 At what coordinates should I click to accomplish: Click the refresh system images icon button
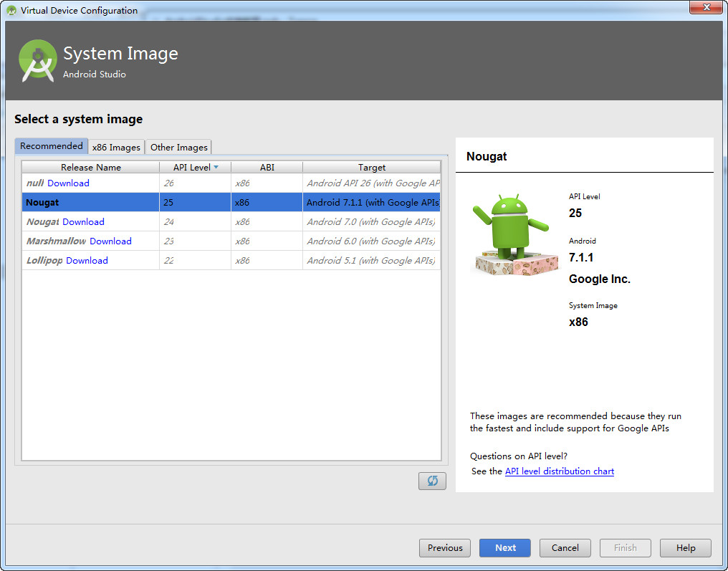432,481
